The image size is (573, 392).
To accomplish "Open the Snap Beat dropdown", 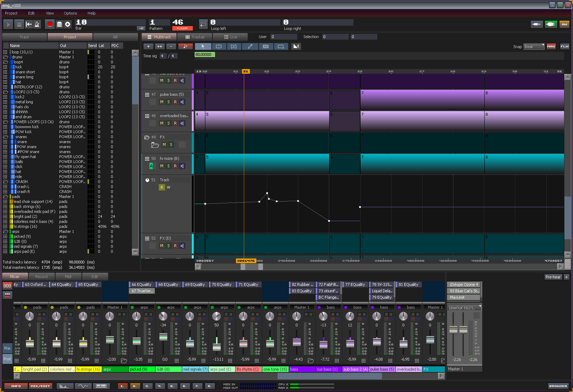I will tap(534, 47).
